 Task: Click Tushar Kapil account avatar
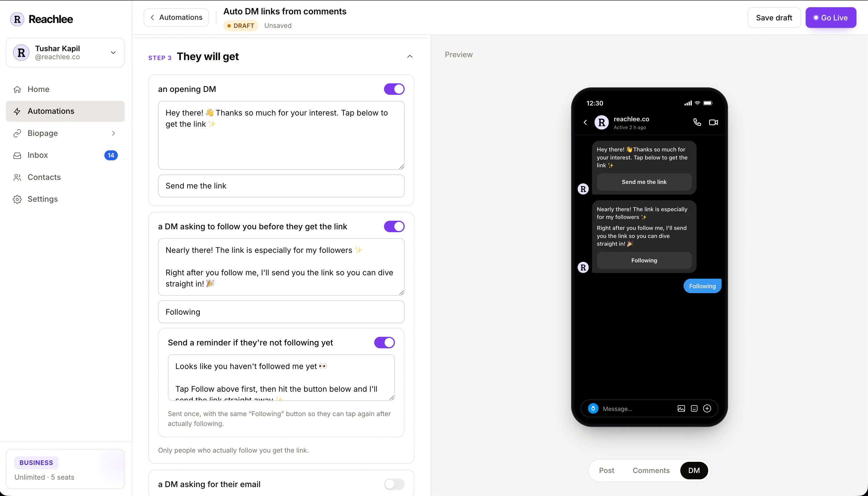[21, 53]
